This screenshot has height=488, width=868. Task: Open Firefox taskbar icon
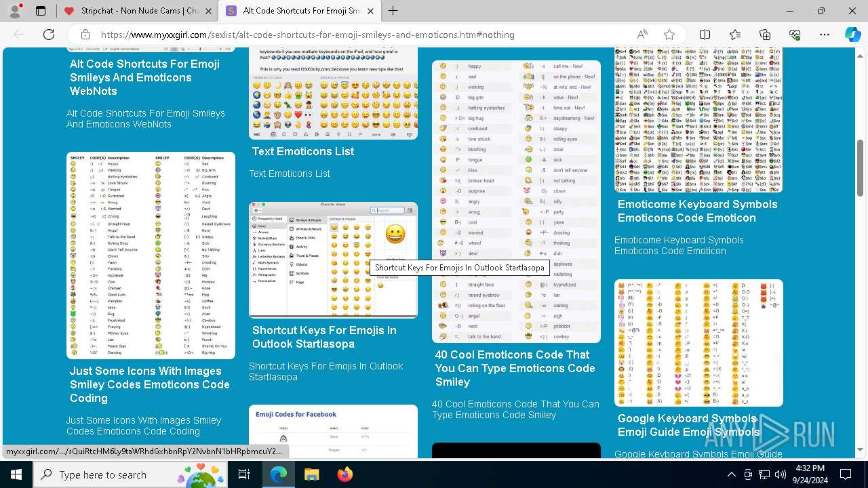(x=344, y=474)
